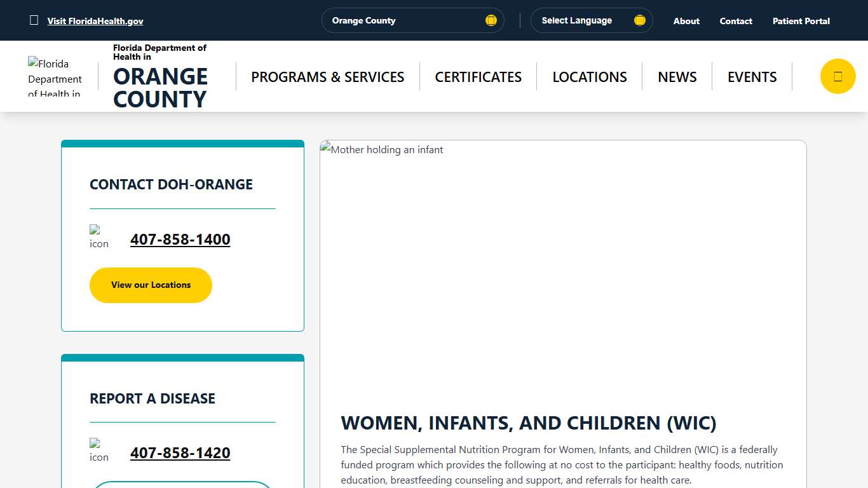Click the phone icon next to 407-858-1400
This screenshot has width=868, height=488.
pyautogui.click(x=99, y=237)
